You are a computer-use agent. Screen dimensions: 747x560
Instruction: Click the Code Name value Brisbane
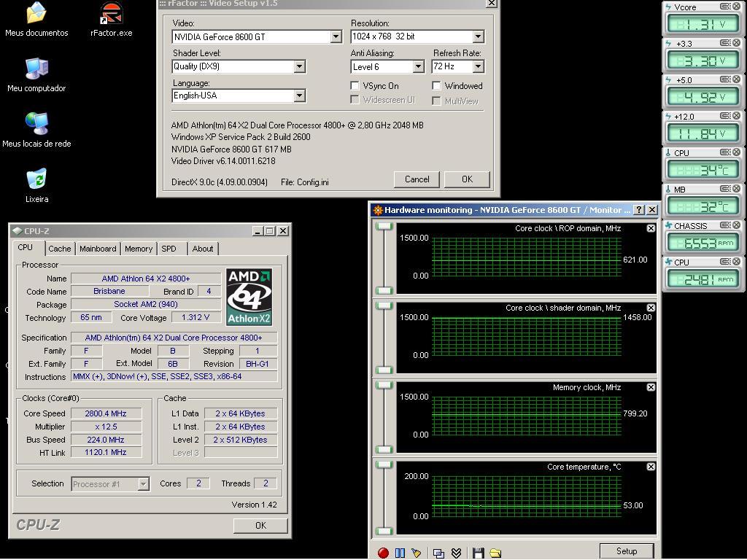tap(109, 291)
